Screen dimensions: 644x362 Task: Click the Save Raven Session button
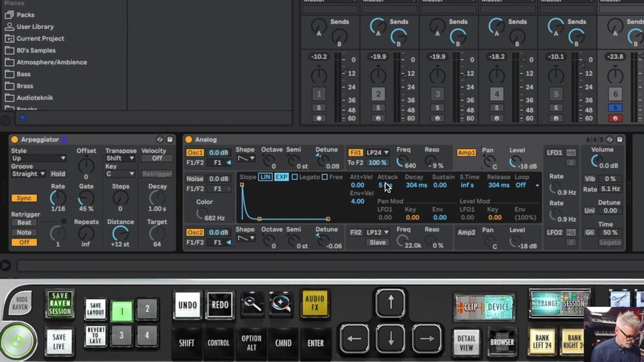[x=60, y=304]
